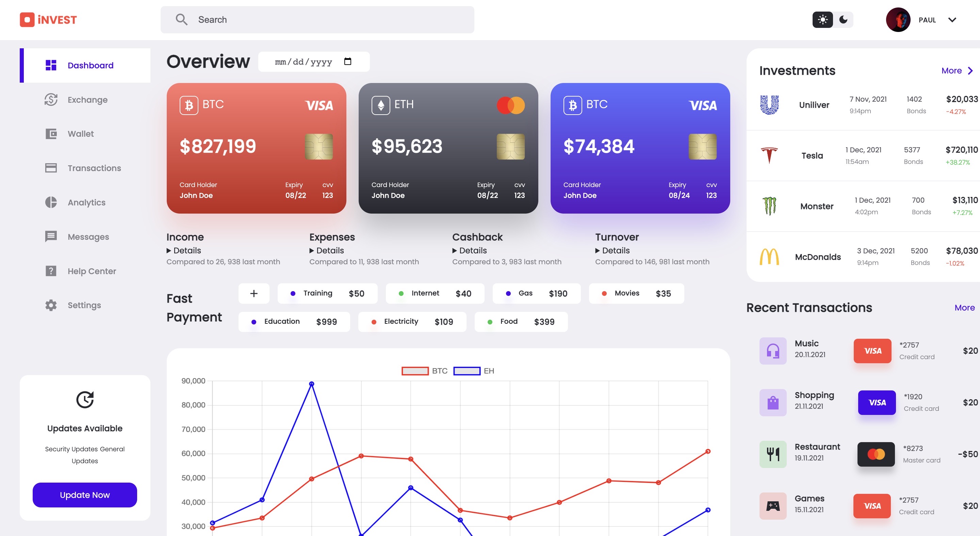Click the Transactions card icon
The width and height of the screenshot is (980, 536).
click(x=51, y=168)
